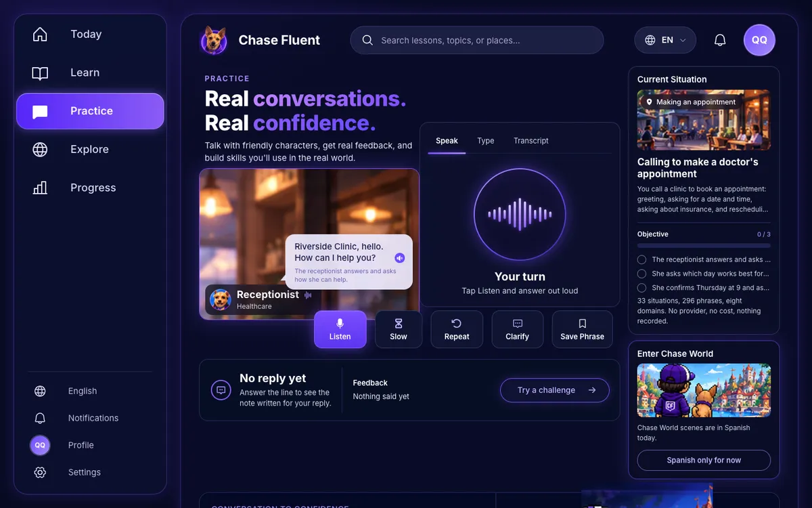Click the Learn open-book icon
Viewport: 812px width, 508px height.
coord(40,73)
